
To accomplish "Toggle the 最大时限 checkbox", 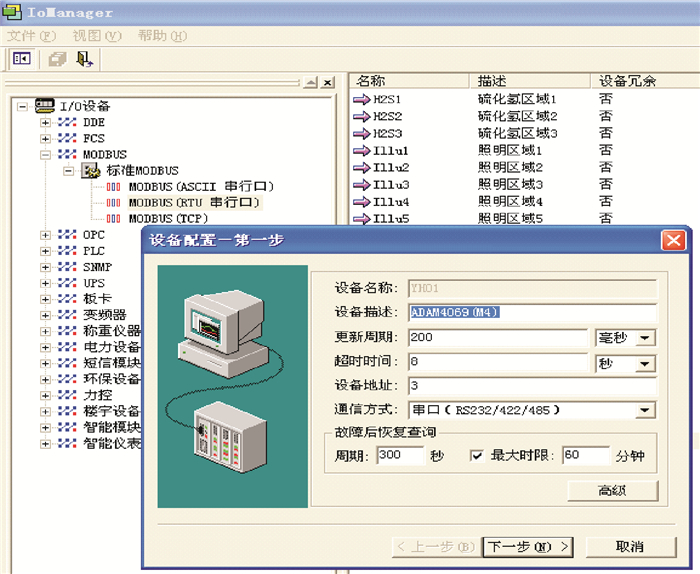I will [478, 456].
